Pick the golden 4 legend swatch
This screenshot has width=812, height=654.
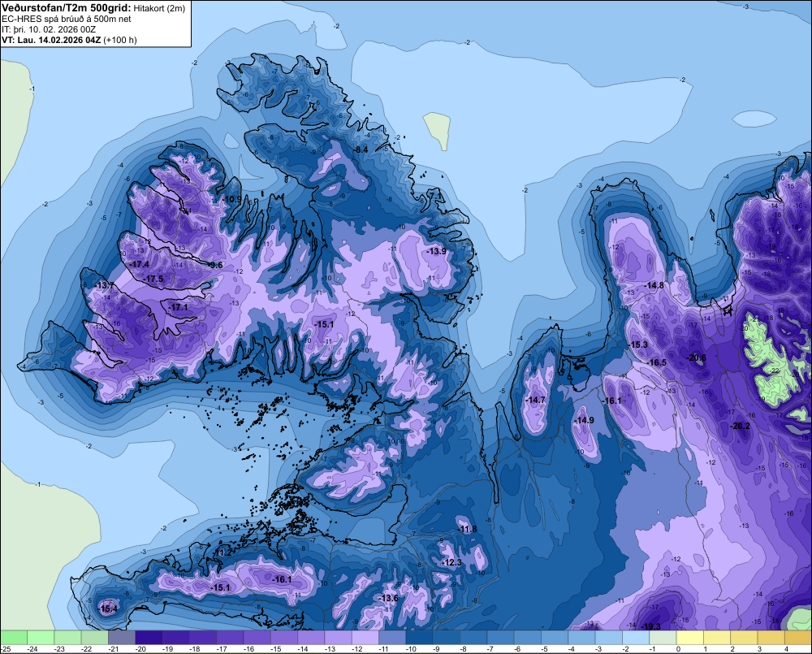click(798, 637)
